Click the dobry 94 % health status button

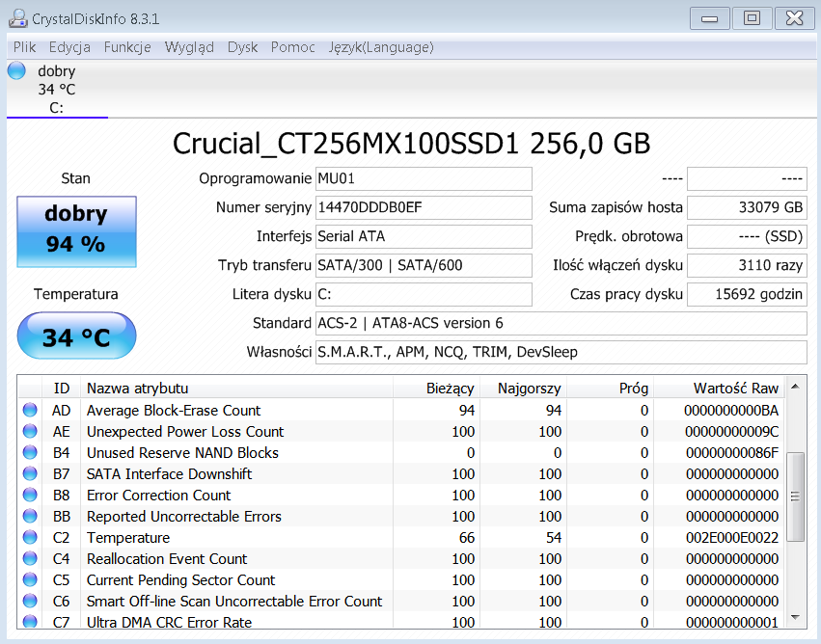(x=76, y=231)
